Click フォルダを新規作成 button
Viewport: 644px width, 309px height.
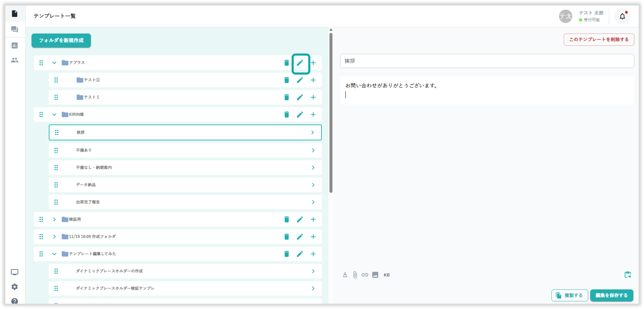click(61, 40)
